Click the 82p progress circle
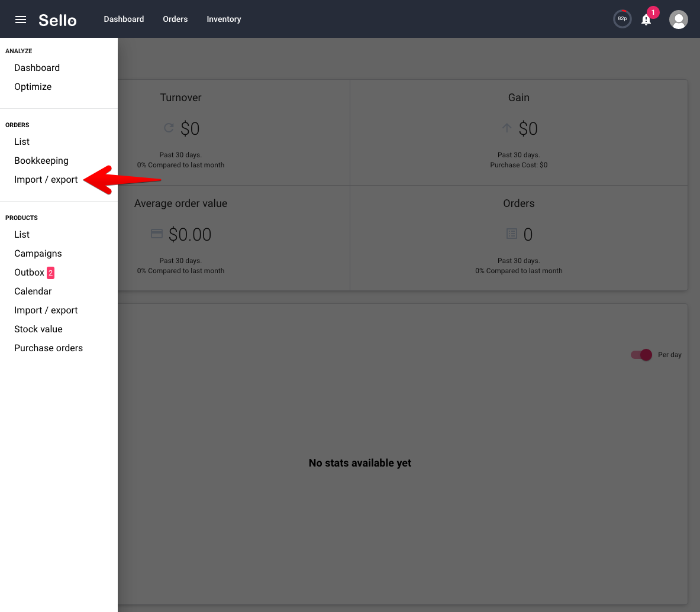Image resolution: width=700 pixels, height=612 pixels. point(622,19)
